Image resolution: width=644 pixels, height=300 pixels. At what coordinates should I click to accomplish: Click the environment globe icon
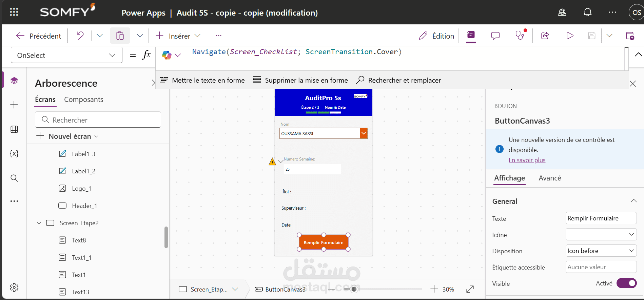[562, 13]
